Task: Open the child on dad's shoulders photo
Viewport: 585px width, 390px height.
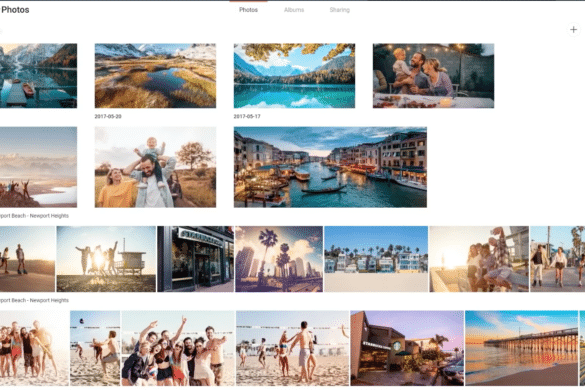Action: pyautogui.click(x=155, y=167)
